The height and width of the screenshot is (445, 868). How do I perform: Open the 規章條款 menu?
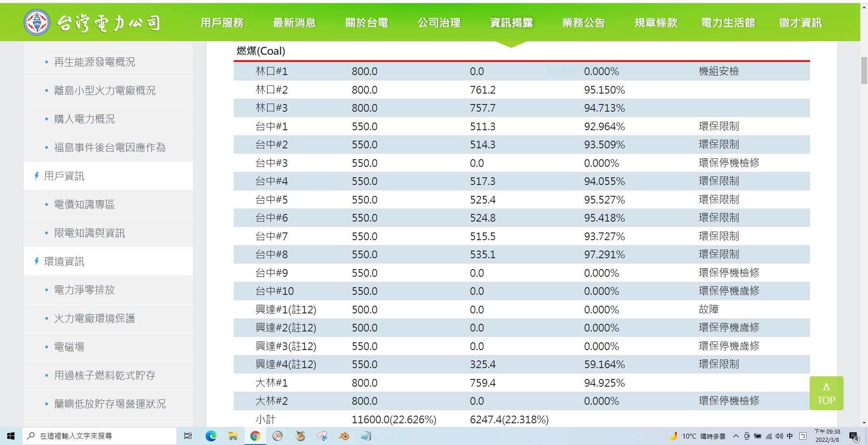656,23
